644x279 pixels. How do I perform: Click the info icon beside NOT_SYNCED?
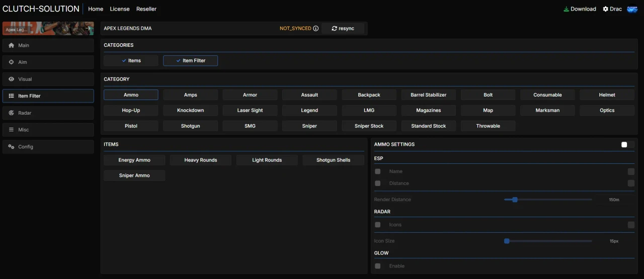pyautogui.click(x=316, y=29)
